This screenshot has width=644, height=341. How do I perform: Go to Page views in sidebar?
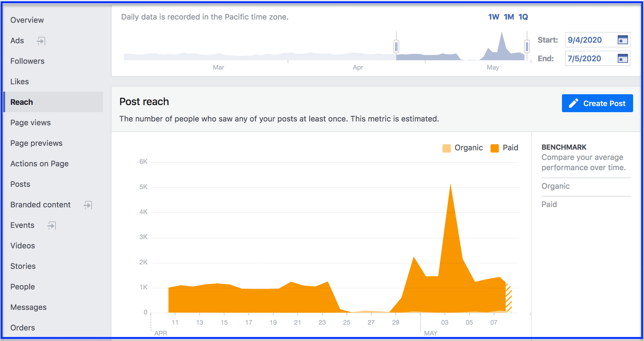point(30,123)
